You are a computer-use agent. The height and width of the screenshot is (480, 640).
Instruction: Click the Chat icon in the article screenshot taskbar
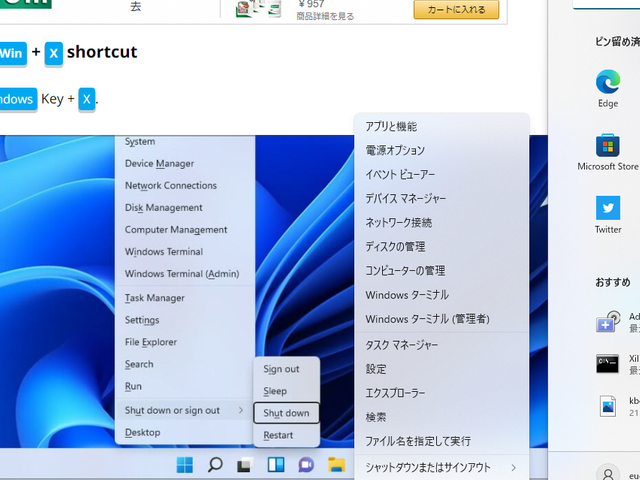tap(306, 464)
